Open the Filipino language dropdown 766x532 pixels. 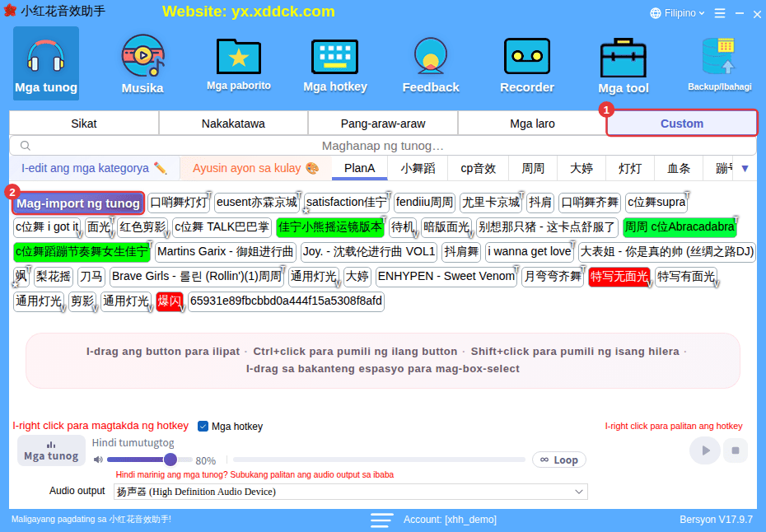678,13
